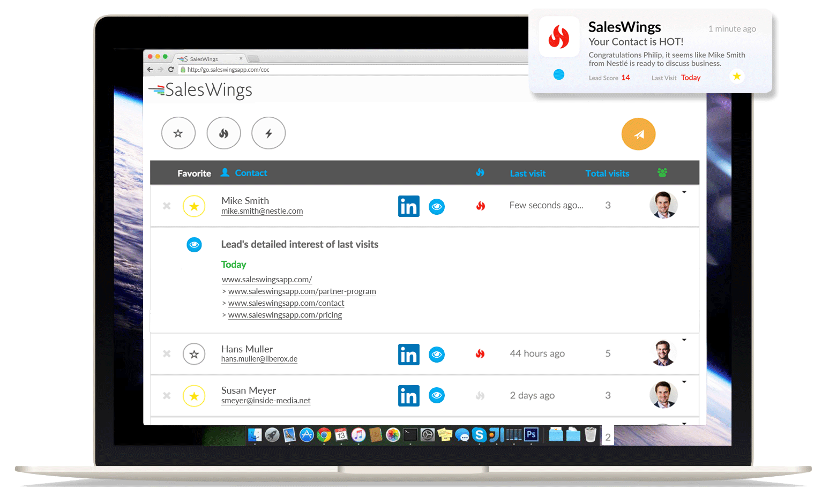Image resolution: width=829 pixels, height=504 pixels.
Task: Expand the dropdown arrow next to Susan Meyer's owner avatar
Action: [684, 382]
